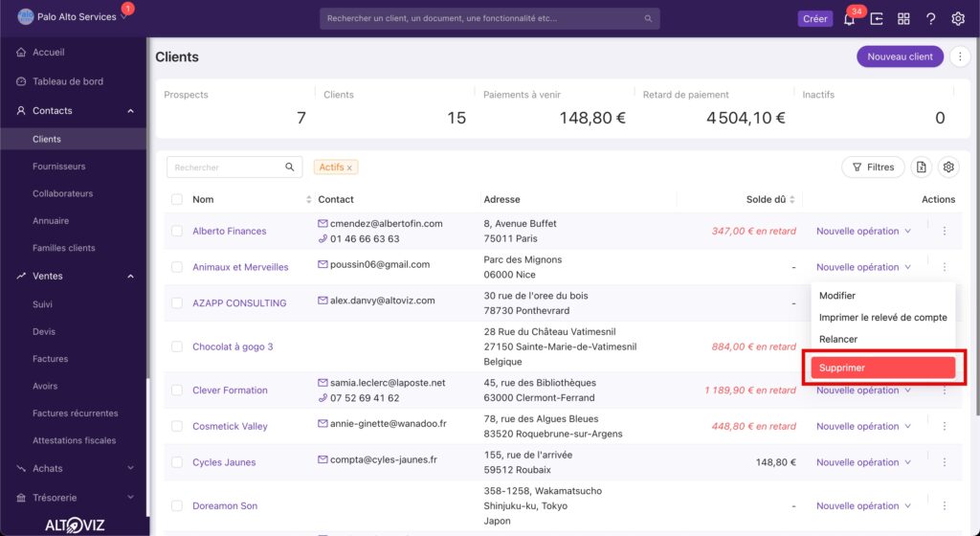The height and width of the screenshot is (536, 980).
Task: Check the Cosmetick Valley row checkbox
Action: click(177, 427)
